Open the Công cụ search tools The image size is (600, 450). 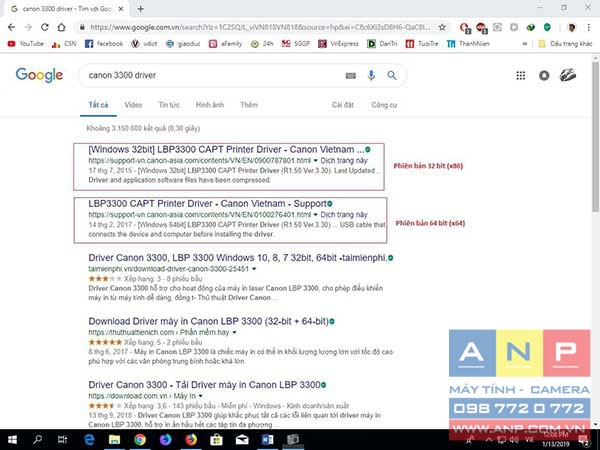pyautogui.click(x=384, y=105)
